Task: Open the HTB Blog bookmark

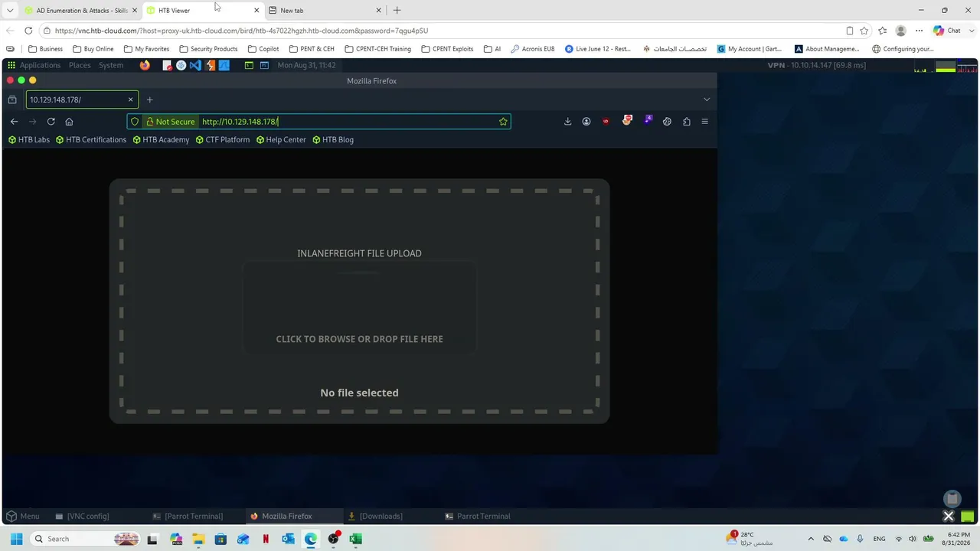Action: (333, 140)
